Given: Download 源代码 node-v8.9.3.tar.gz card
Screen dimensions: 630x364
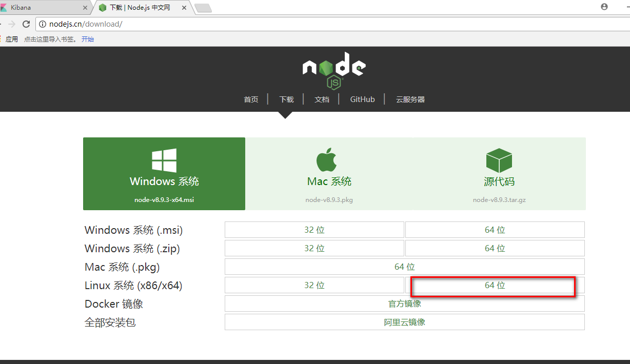Looking at the screenshot, I should pos(499,174).
